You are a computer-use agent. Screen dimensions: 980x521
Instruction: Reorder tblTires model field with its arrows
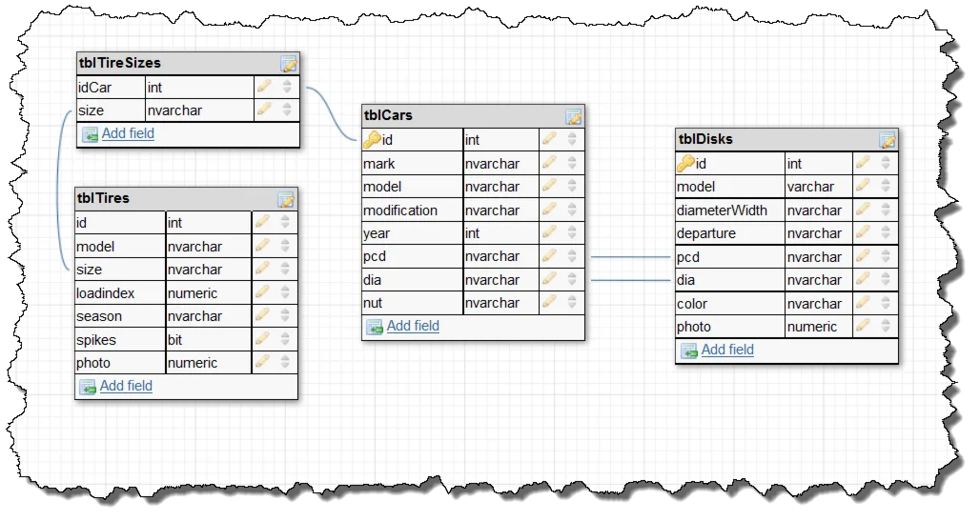tap(285, 246)
